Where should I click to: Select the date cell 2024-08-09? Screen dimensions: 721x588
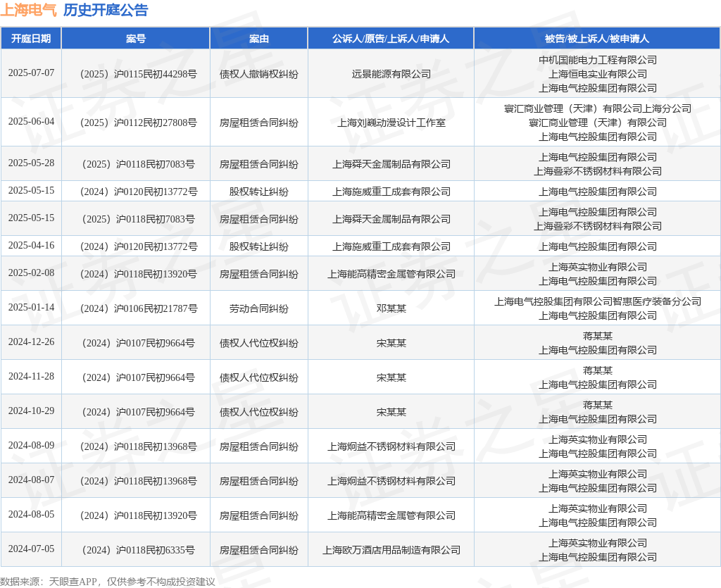(x=31, y=446)
